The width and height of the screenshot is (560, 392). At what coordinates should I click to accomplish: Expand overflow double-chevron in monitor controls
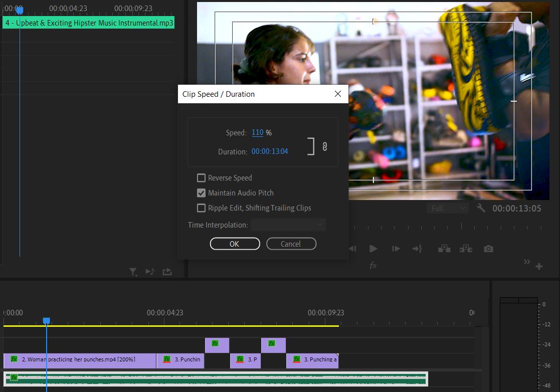(527, 262)
